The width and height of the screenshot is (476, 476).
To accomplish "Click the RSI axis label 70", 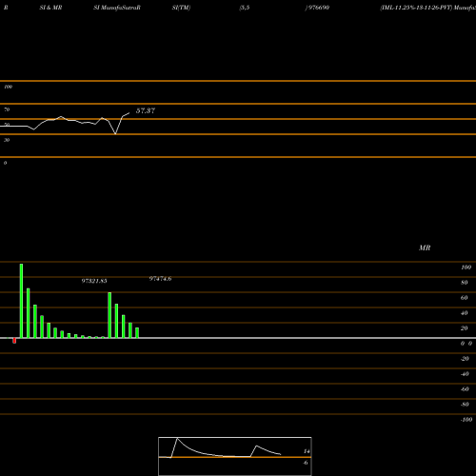I will click(7, 109).
